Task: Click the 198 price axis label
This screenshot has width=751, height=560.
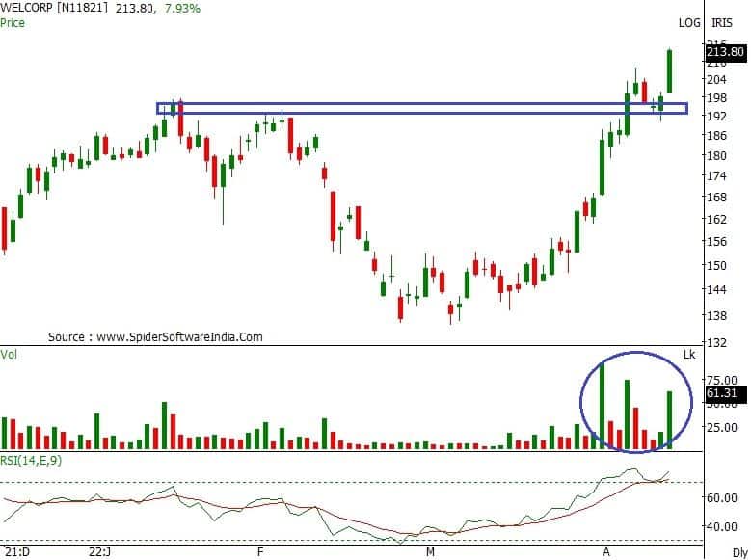Action: (714, 98)
